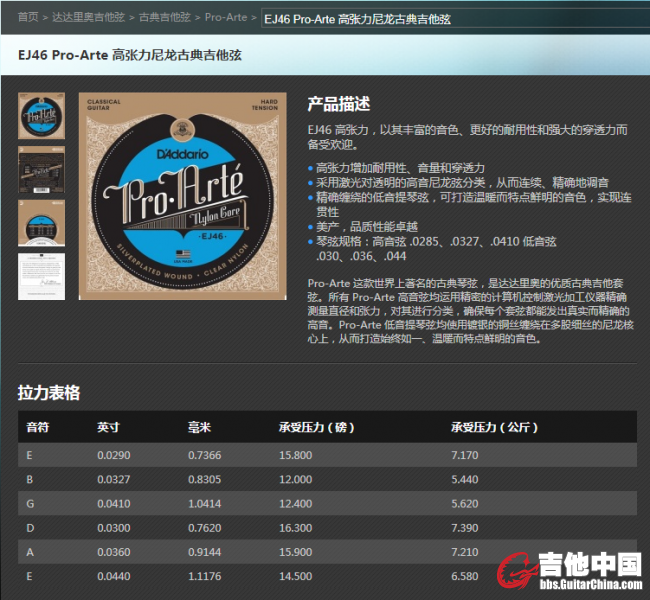Click inch value 0.0327
Screen dimensions: 650x600
pyautogui.click(x=114, y=479)
